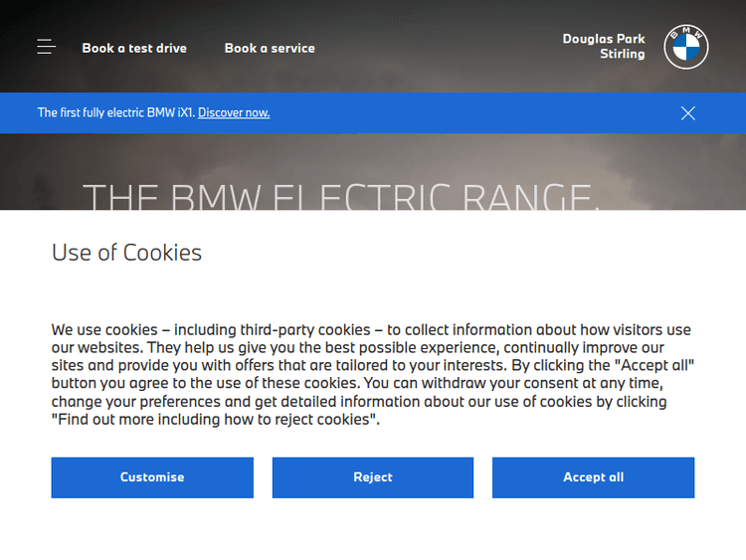The image size is (746, 560).
Task: Click quoted 'Find out more' text in cookie notice
Action: [x=216, y=420]
